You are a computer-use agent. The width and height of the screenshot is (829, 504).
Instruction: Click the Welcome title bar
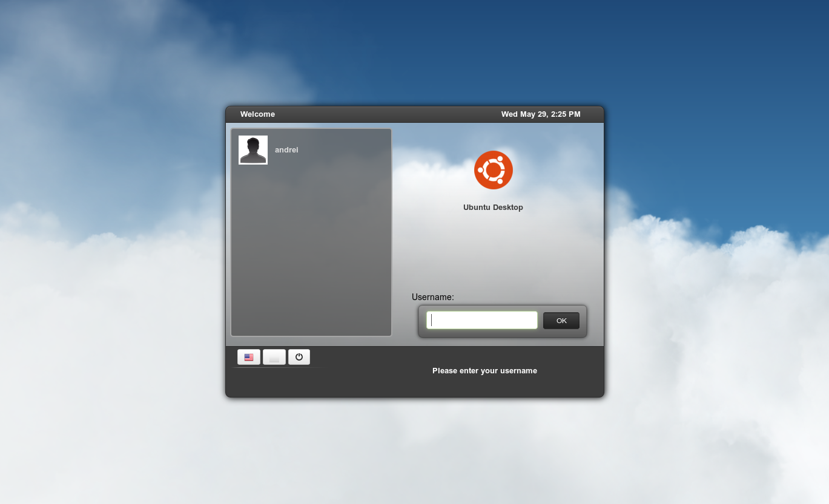pos(257,114)
